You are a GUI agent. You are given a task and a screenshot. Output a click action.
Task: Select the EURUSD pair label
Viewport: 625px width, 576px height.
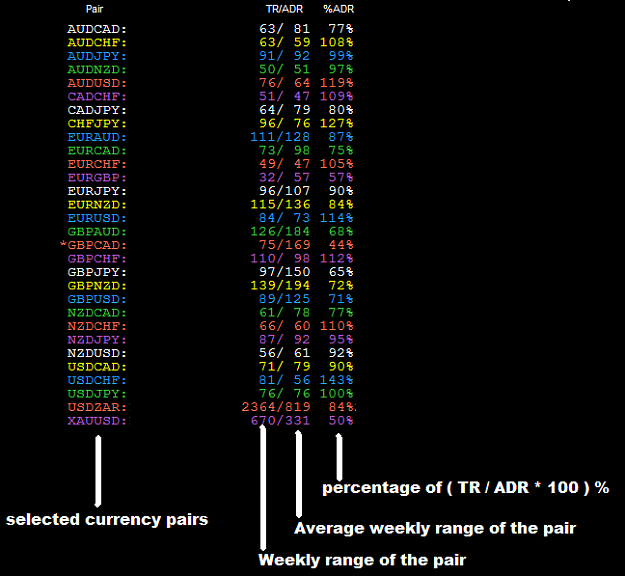click(x=97, y=218)
